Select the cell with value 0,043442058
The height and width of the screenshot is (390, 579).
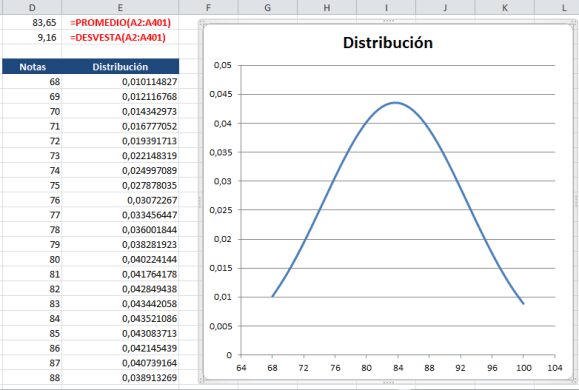click(x=120, y=304)
